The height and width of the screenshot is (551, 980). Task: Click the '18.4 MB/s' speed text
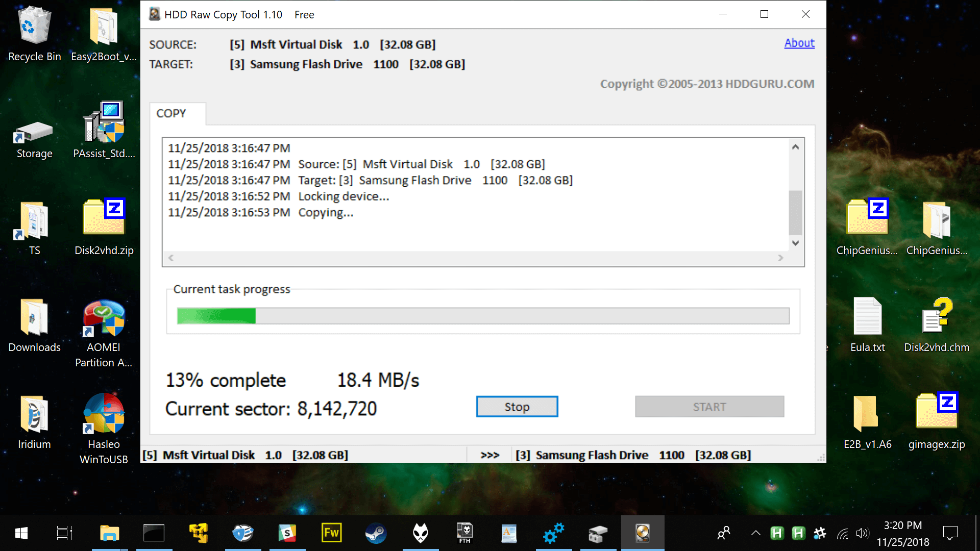[378, 380]
